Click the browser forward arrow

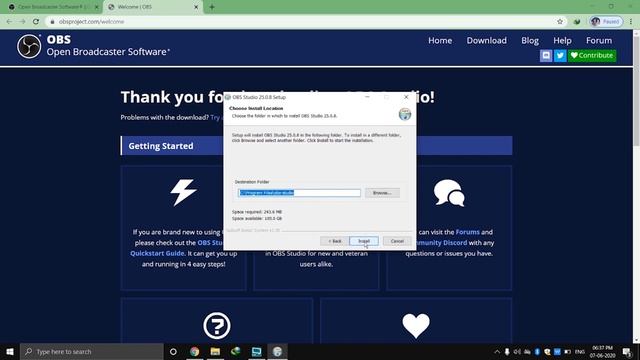click(22, 21)
